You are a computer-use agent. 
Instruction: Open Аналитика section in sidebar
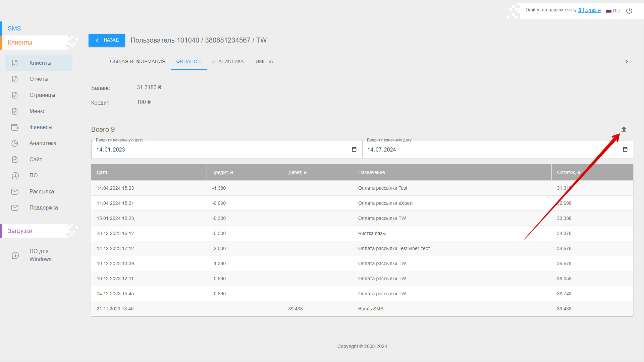pos(43,143)
